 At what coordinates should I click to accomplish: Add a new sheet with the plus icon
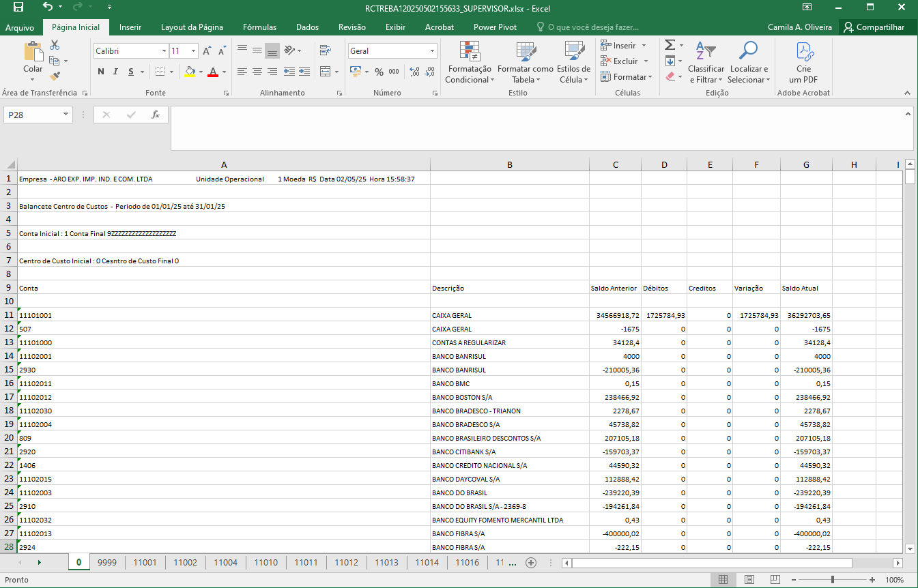pyautogui.click(x=530, y=563)
